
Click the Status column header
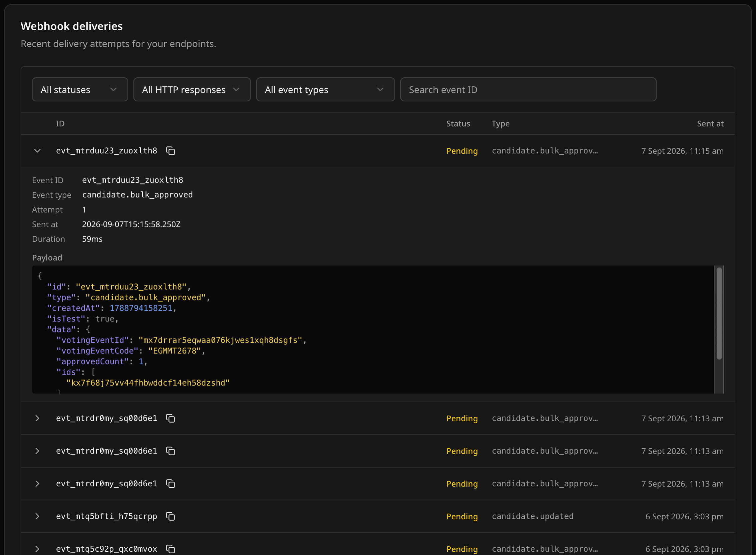(x=458, y=124)
